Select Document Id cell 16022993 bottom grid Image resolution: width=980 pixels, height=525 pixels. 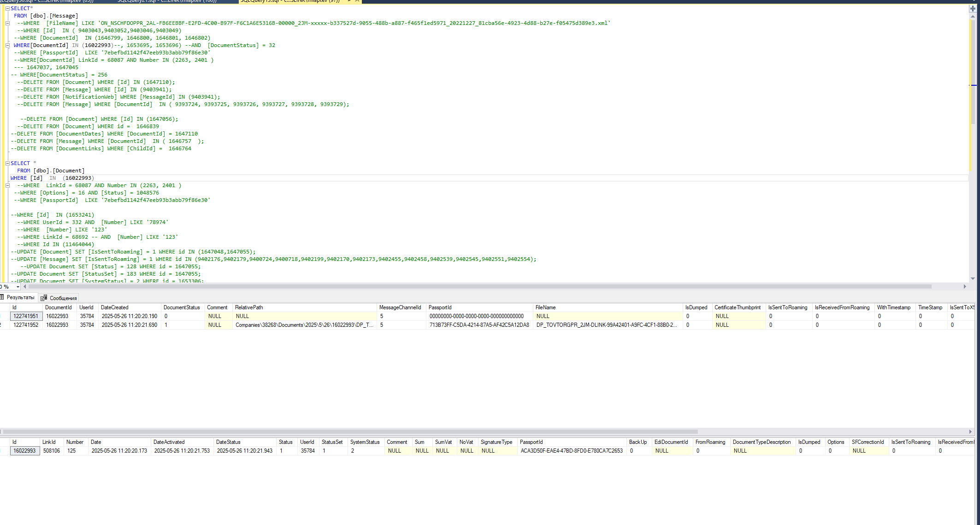(x=25, y=451)
